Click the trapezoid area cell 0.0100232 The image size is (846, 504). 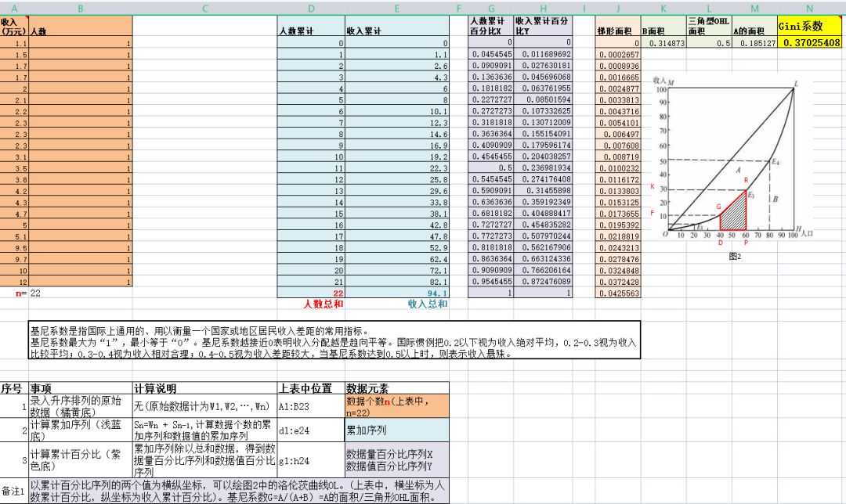(618, 168)
